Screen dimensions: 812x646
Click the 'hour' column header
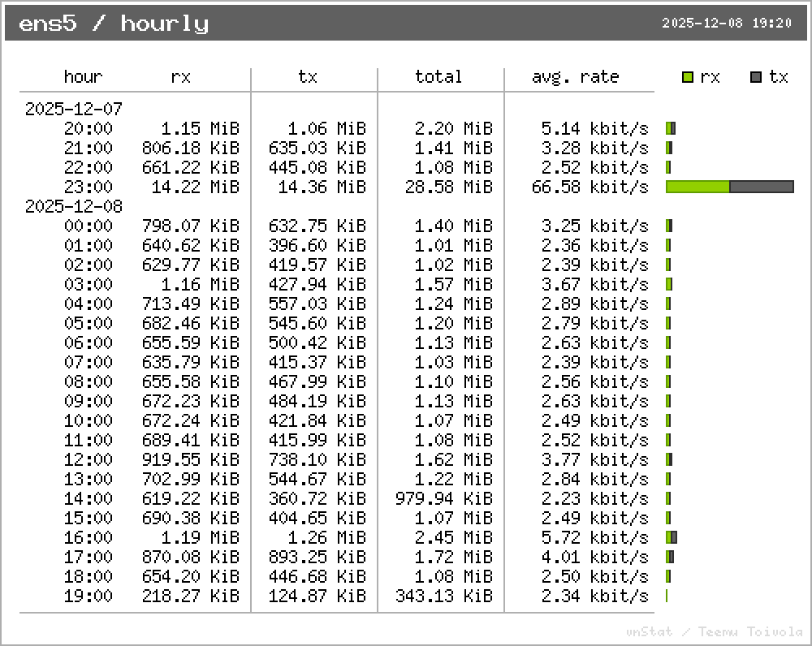click(x=83, y=77)
